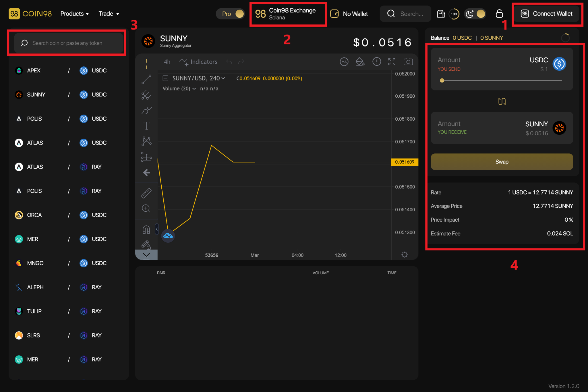Collapse the SUNNY/USD legend toggle box
Image resolution: width=588 pixels, height=392 pixels.
[x=165, y=78]
